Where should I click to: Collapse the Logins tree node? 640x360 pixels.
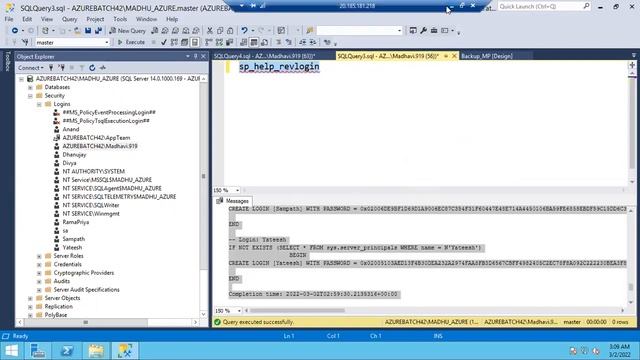(x=39, y=104)
